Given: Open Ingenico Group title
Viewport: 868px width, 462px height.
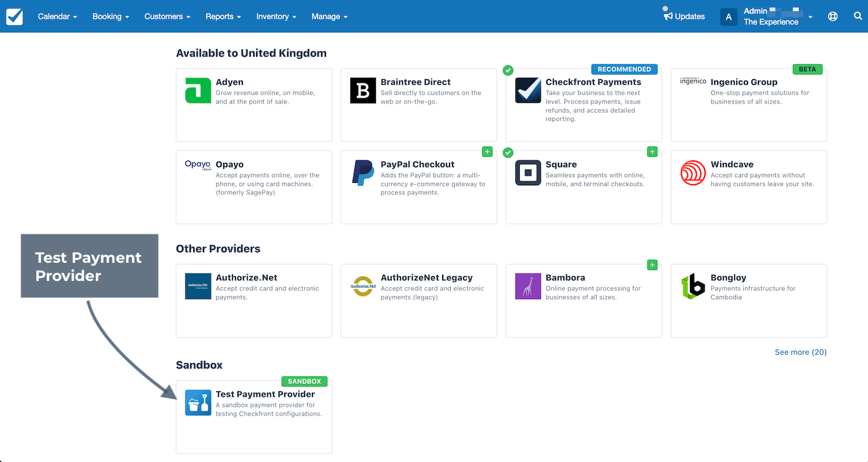Looking at the screenshot, I should (744, 82).
